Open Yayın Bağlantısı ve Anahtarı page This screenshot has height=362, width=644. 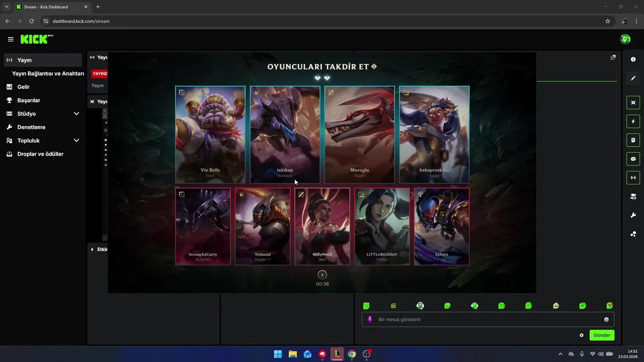click(x=48, y=73)
